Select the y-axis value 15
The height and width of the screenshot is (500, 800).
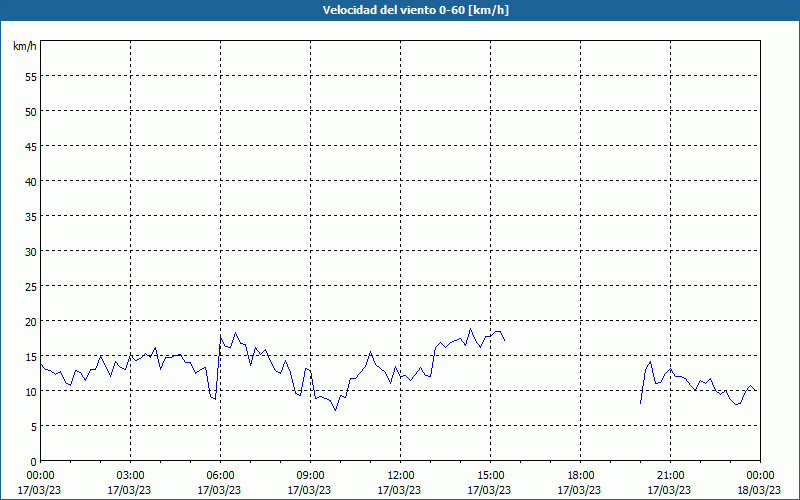coord(31,356)
